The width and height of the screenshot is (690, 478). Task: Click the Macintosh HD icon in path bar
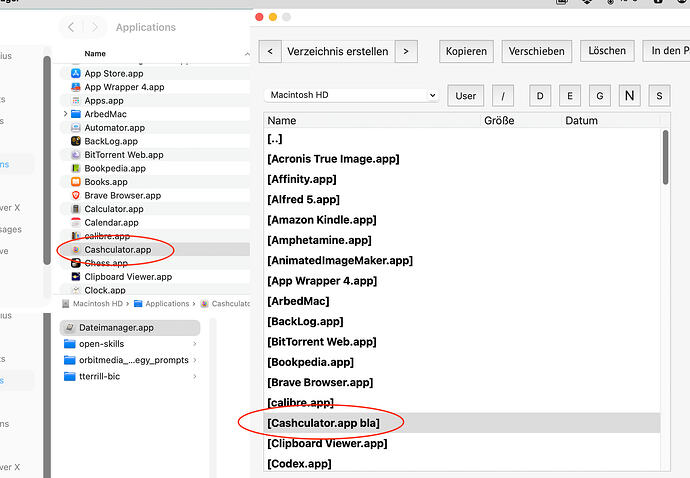click(x=66, y=304)
